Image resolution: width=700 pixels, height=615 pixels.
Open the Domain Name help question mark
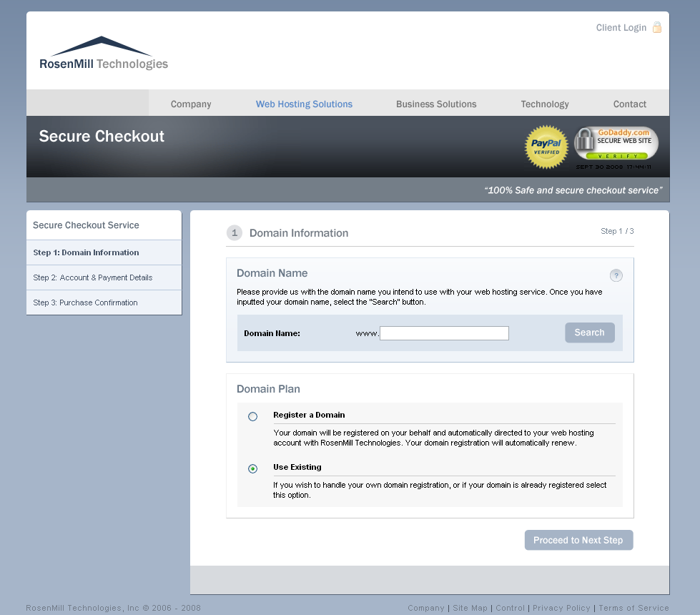[x=616, y=275]
